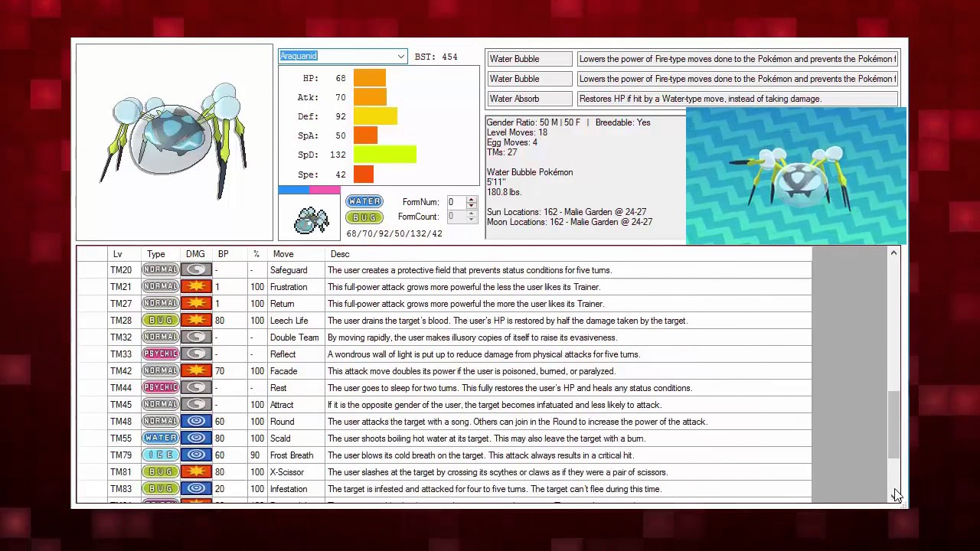This screenshot has height=551, width=980.
Task: Click the SpD green stat bar
Action: pos(385,155)
